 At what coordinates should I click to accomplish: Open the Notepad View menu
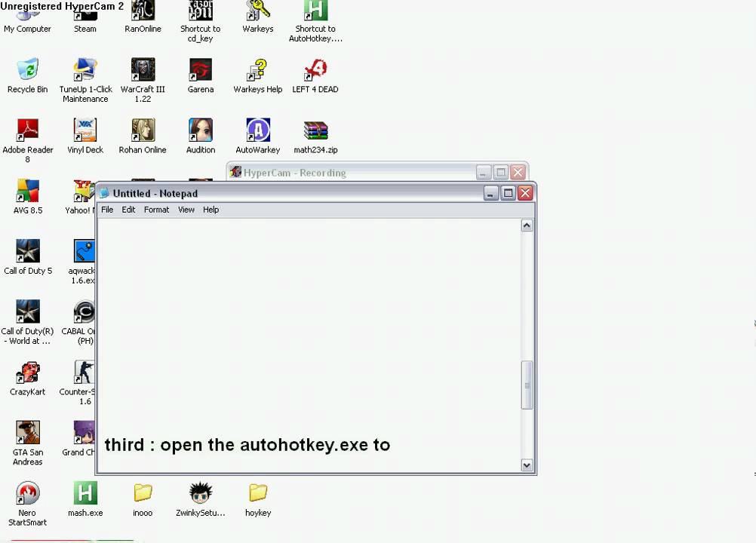tap(186, 210)
